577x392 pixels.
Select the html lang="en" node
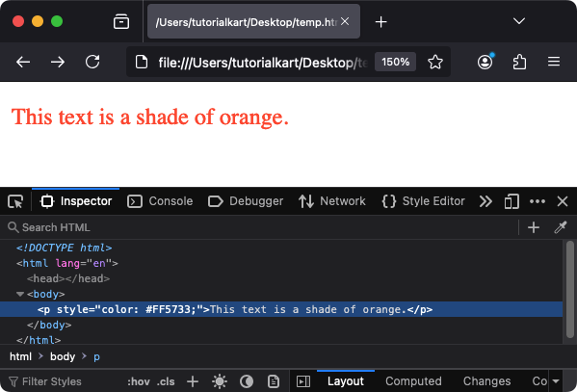pos(67,263)
